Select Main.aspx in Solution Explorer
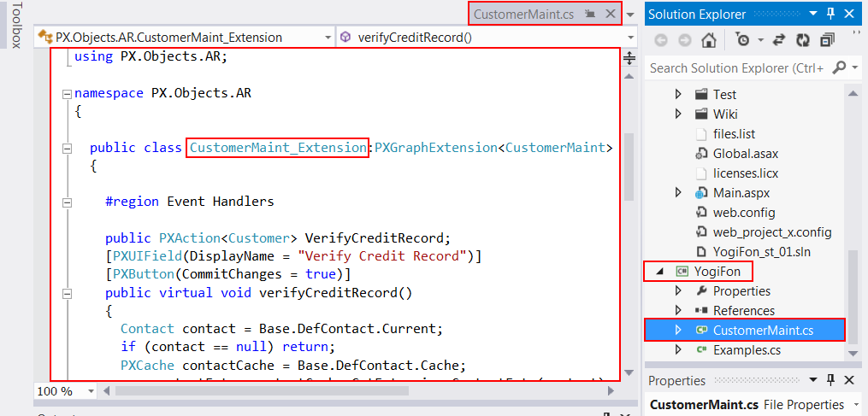Image resolution: width=868 pixels, height=416 pixels. [741, 193]
